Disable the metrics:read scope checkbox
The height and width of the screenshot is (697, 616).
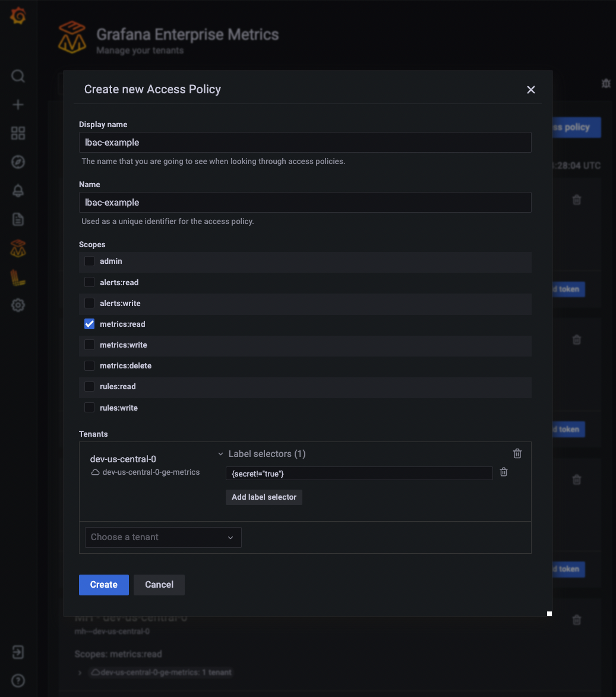(89, 323)
